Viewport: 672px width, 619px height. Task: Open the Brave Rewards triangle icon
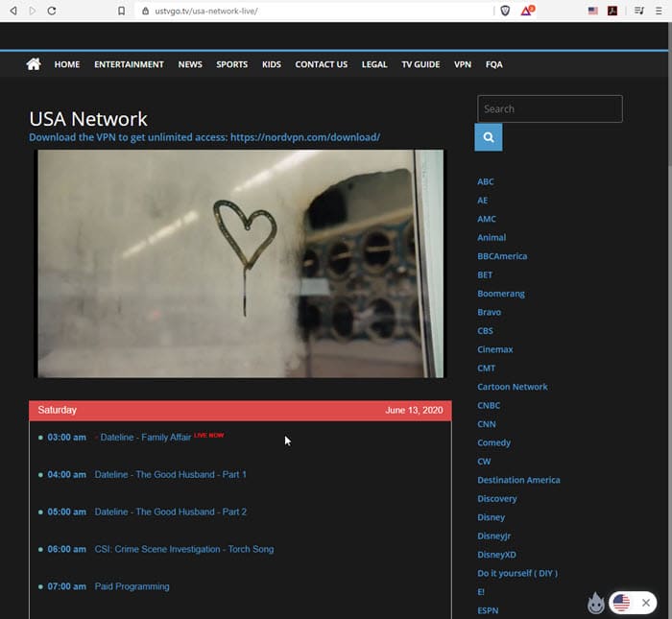click(x=527, y=11)
